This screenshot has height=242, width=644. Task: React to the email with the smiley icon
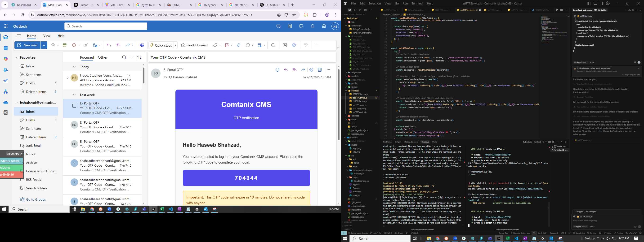(277, 70)
